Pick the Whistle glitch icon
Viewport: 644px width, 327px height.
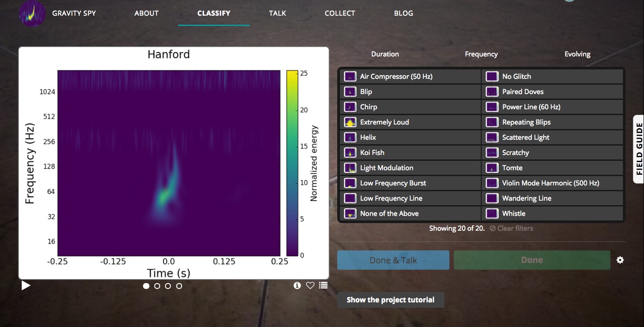pyautogui.click(x=492, y=214)
